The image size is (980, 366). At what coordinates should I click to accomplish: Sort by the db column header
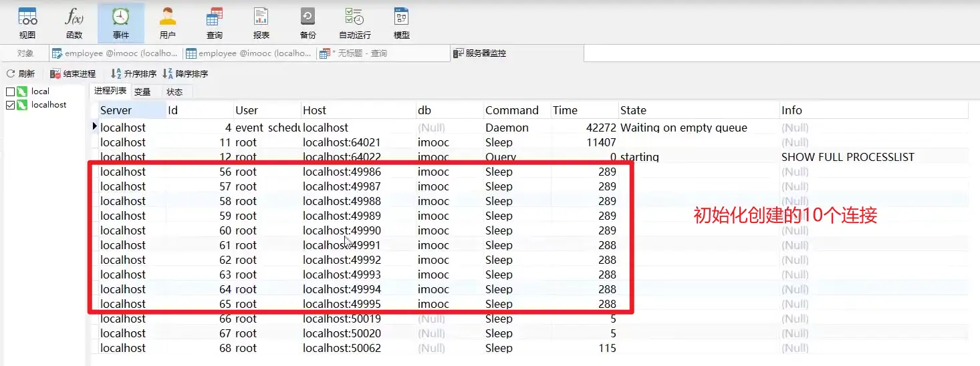[450, 110]
